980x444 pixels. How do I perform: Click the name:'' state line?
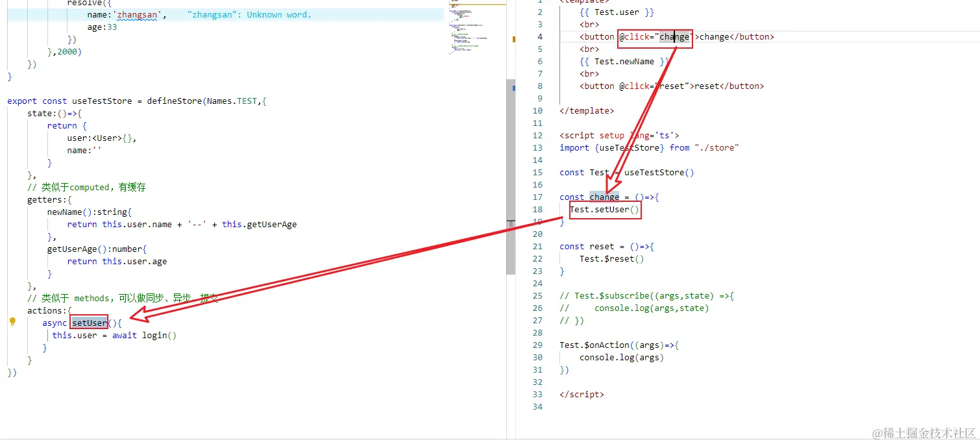point(84,151)
